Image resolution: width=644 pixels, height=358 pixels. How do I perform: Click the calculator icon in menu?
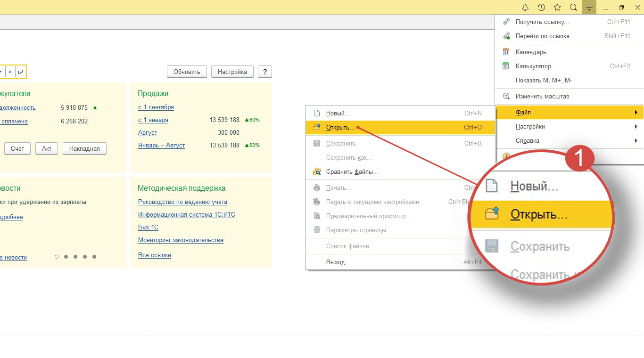(506, 66)
